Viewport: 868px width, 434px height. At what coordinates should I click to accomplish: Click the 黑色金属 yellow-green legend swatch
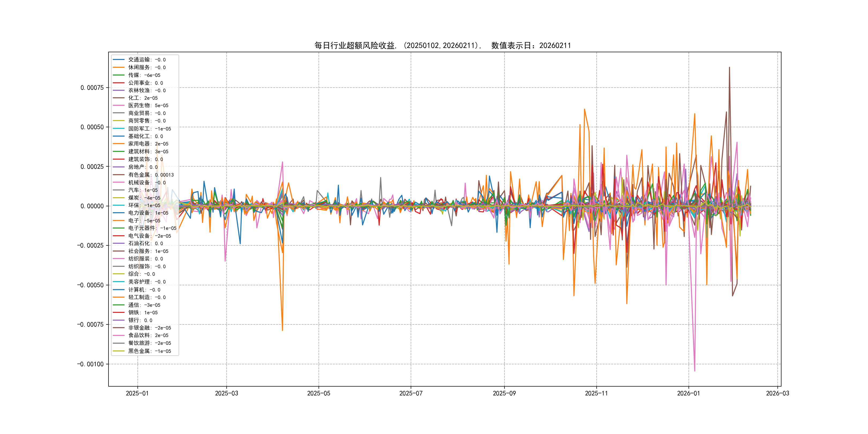point(119,351)
